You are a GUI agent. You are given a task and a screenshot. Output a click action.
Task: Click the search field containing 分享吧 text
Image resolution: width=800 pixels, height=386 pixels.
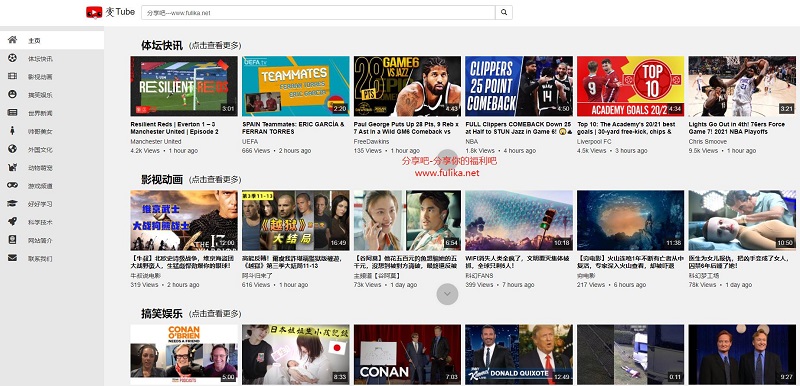[318, 12]
